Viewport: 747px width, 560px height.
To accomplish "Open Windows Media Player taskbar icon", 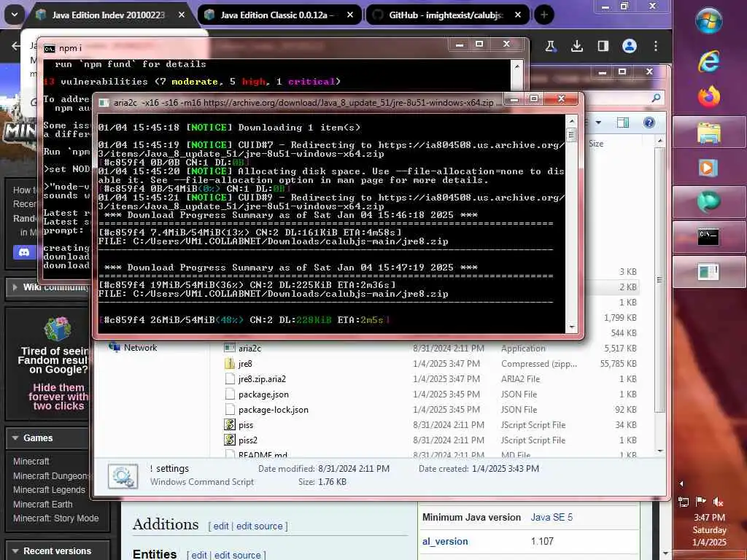I will point(709,168).
